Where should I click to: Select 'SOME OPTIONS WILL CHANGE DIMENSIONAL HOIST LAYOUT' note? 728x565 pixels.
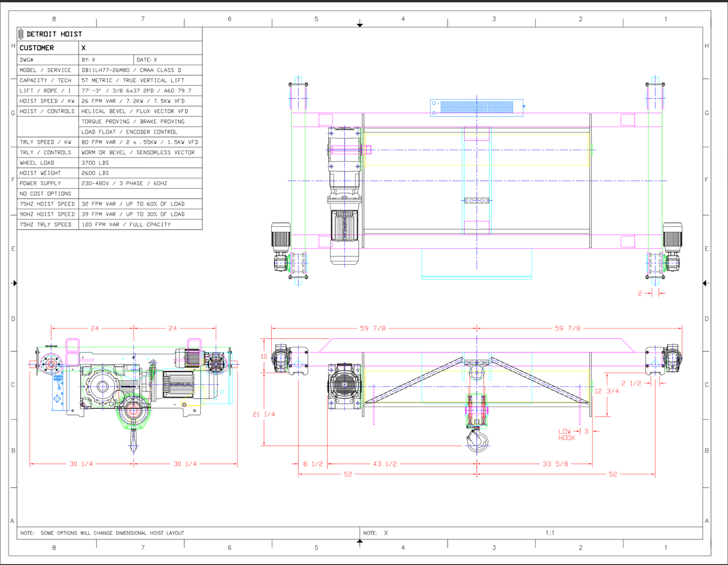point(112,533)
